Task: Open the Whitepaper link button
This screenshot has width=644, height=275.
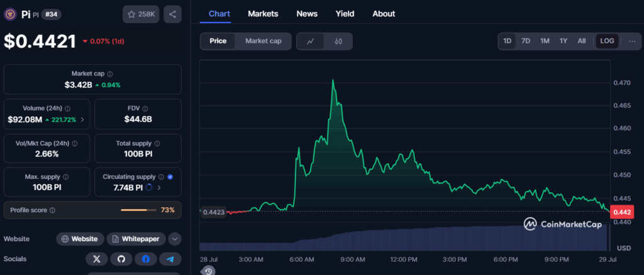Action: 136,239
